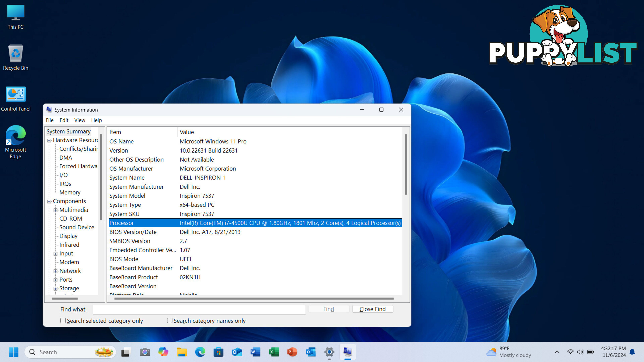
Task: Open the Edit menu
Action: 64,120
